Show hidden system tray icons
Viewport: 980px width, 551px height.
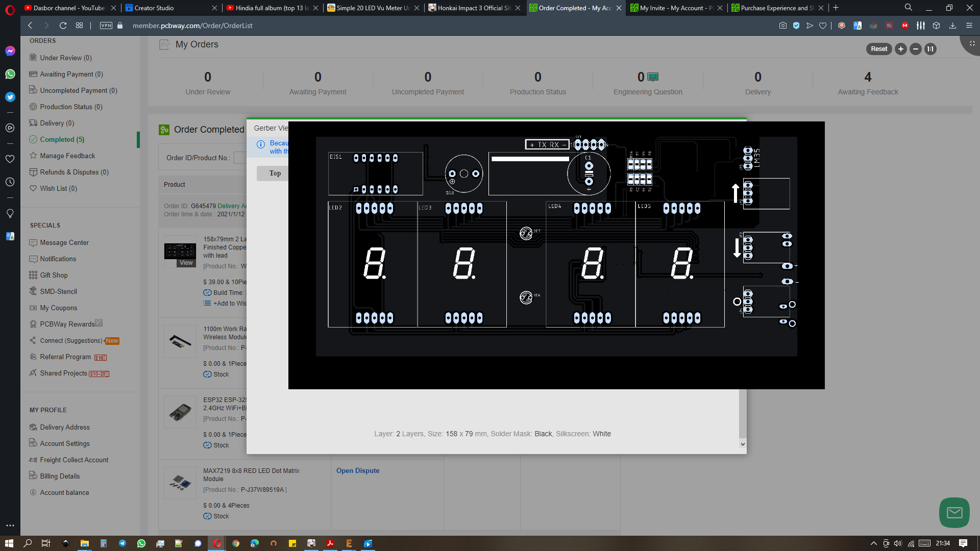coord(873,543)
